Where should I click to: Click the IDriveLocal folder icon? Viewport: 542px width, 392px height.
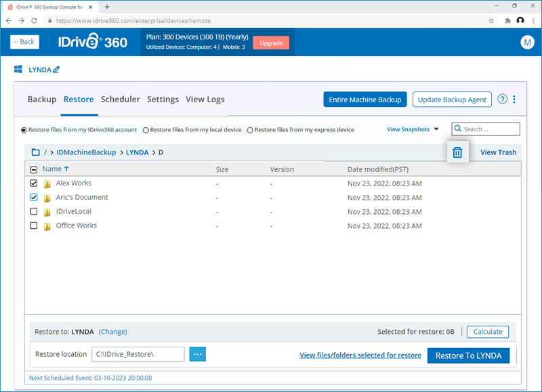[x=47, y=212]
